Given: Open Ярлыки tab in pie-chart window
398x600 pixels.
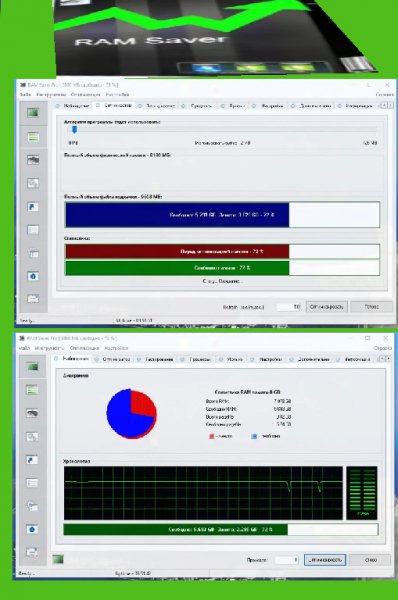Looking at the screenshot, I should [232, 359].
